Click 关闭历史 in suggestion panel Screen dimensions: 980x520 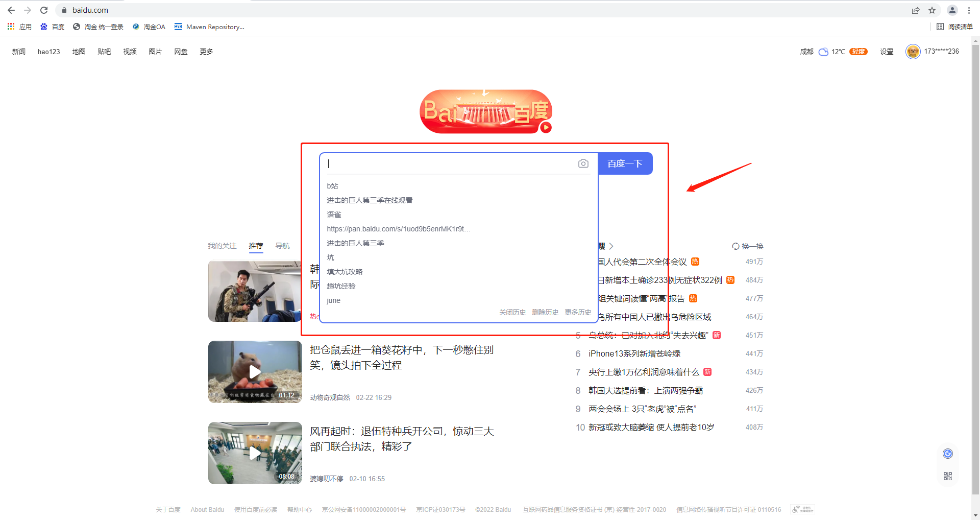tap(512, 312)
